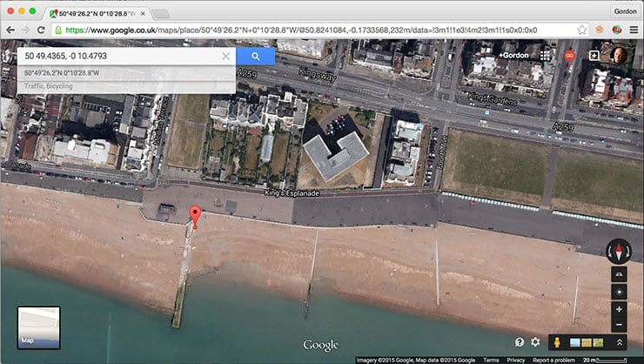Open the Google apps grid

tap(546, 55)
